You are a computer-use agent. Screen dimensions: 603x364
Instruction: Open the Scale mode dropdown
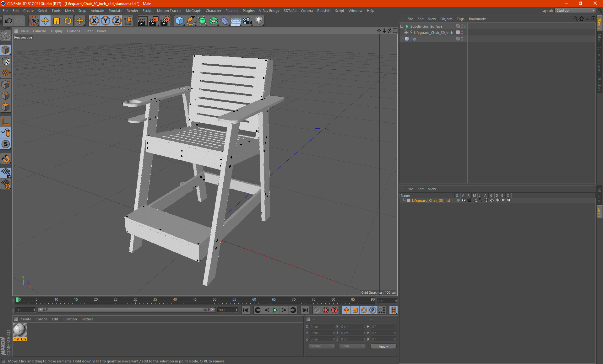click(352, 346)
